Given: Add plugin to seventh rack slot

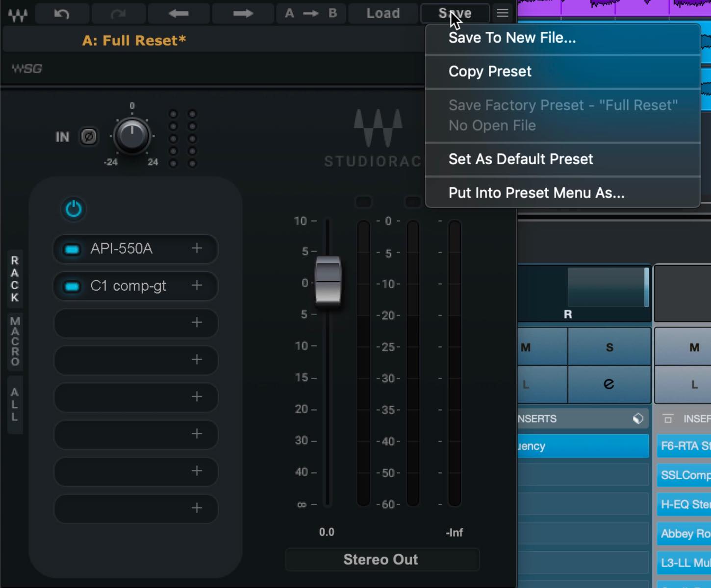Looking at the screenshot, I should pos(197,471).
